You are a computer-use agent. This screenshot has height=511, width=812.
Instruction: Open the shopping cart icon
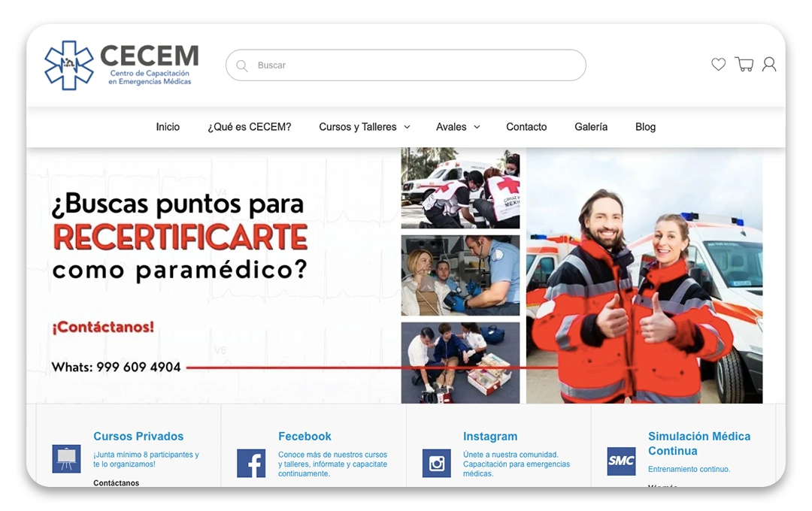[x=744, y=65]
